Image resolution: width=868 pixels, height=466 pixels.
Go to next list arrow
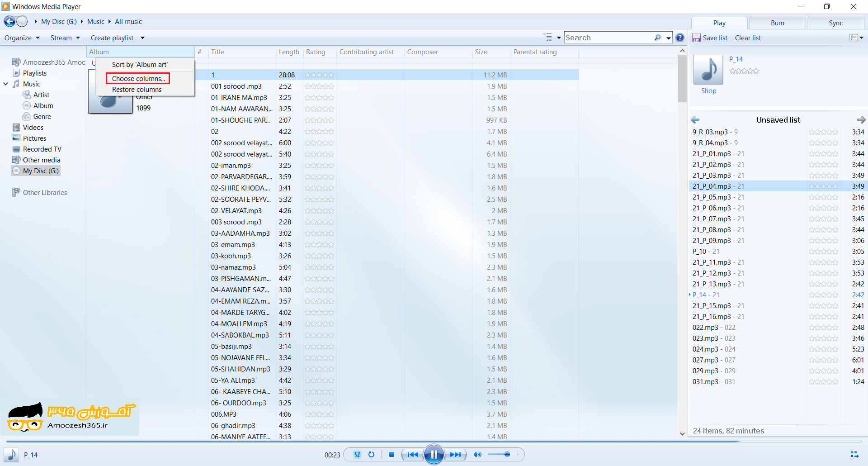coord(861,120)
